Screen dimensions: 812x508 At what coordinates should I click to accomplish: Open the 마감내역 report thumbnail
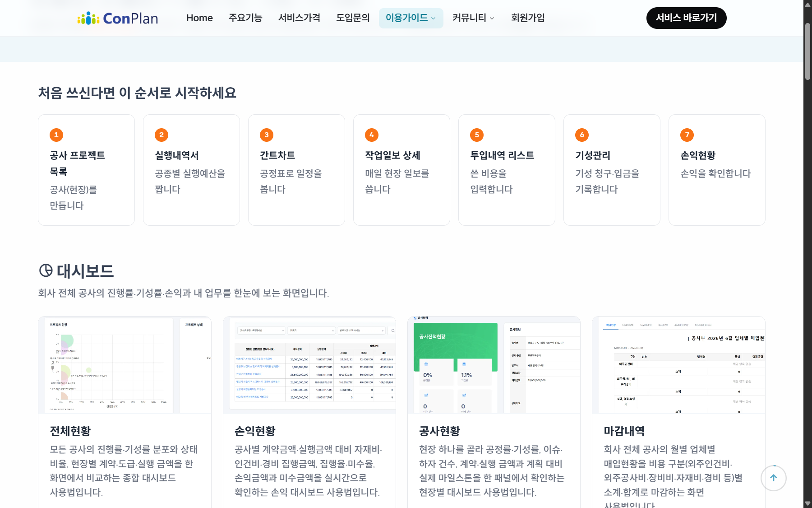[x=678, y=365]
